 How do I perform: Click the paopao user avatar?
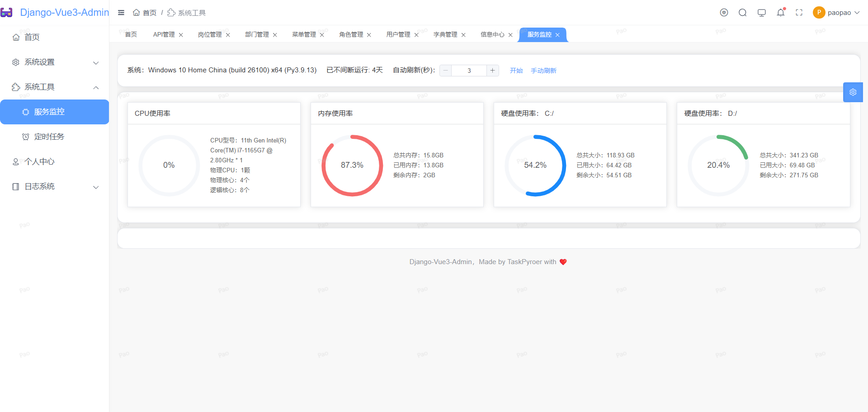[x=819, y=13]
